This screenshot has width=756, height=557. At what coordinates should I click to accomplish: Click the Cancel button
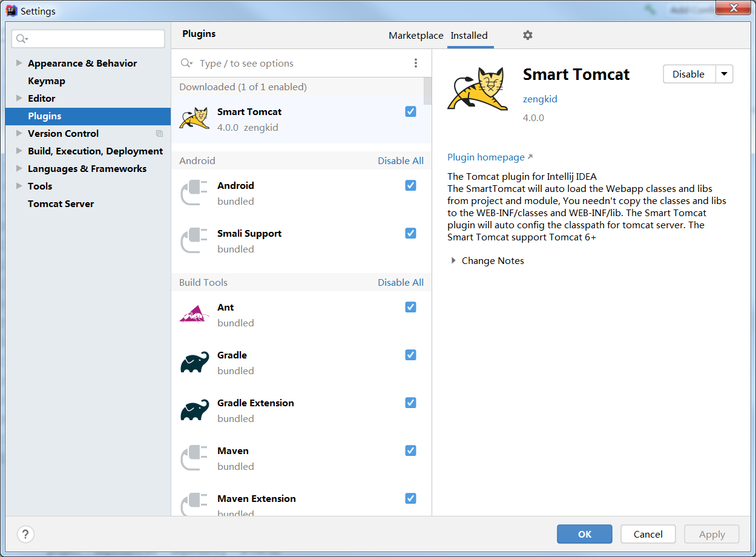point(648,534)
